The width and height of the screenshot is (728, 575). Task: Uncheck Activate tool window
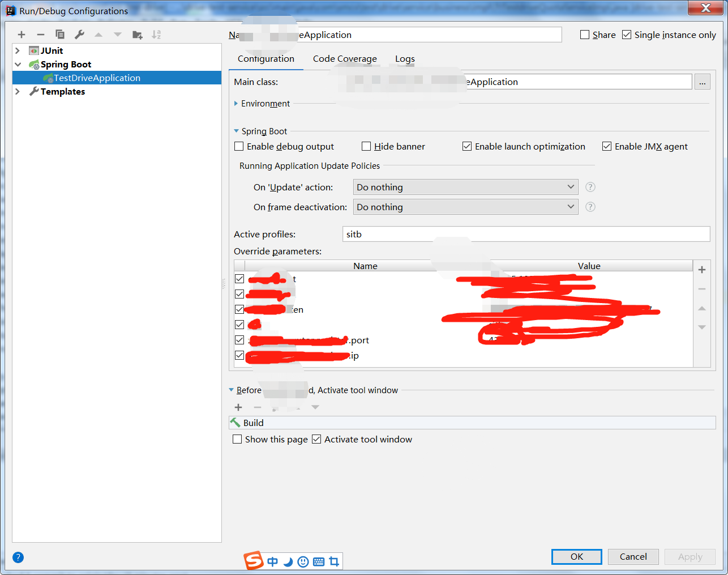(x=316, y=439)
